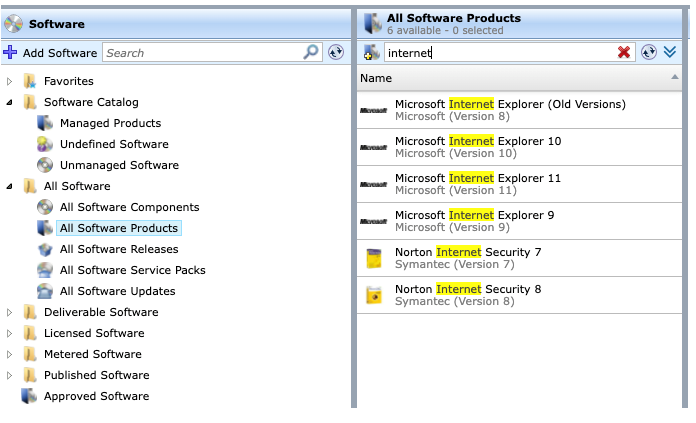Click the Undefined Software icon
The image size is (696, 423).
(x=45, y=144)
